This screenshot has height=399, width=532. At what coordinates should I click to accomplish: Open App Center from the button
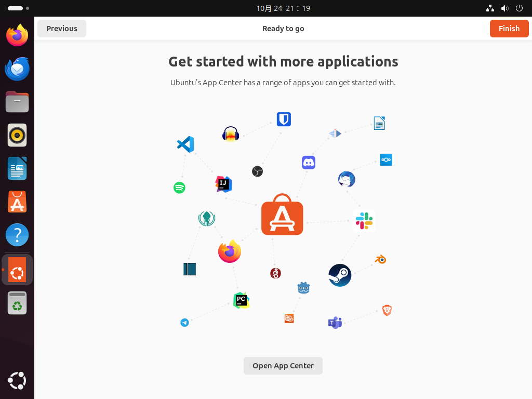[283, 366]
